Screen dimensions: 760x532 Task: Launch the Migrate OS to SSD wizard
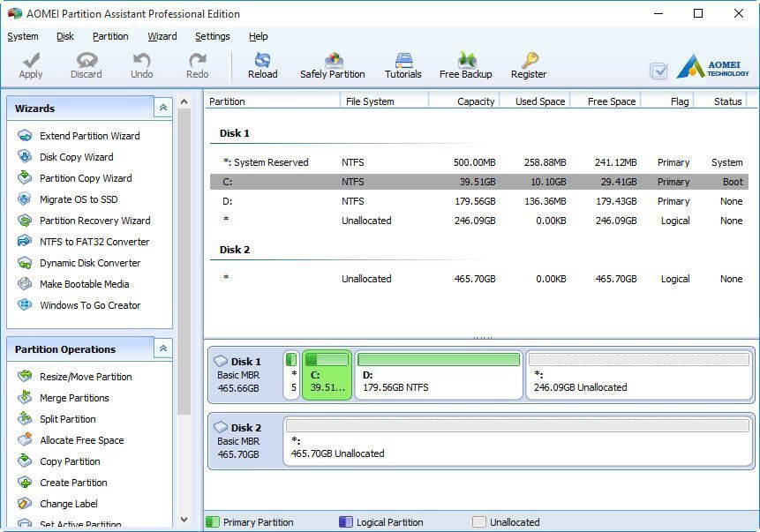pos(78,199)
